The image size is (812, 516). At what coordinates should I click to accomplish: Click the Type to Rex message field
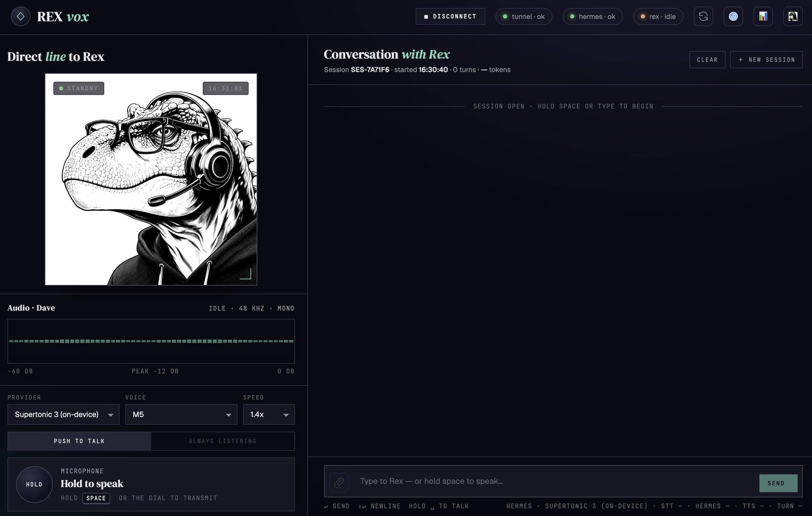click(x=555, y=481)
